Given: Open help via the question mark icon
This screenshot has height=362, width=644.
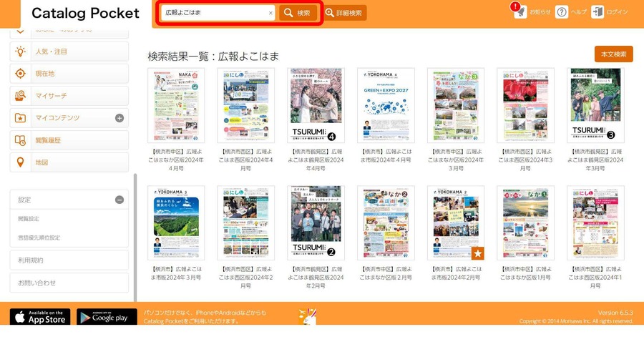Looking at the screenshot, I should point(562,12).
